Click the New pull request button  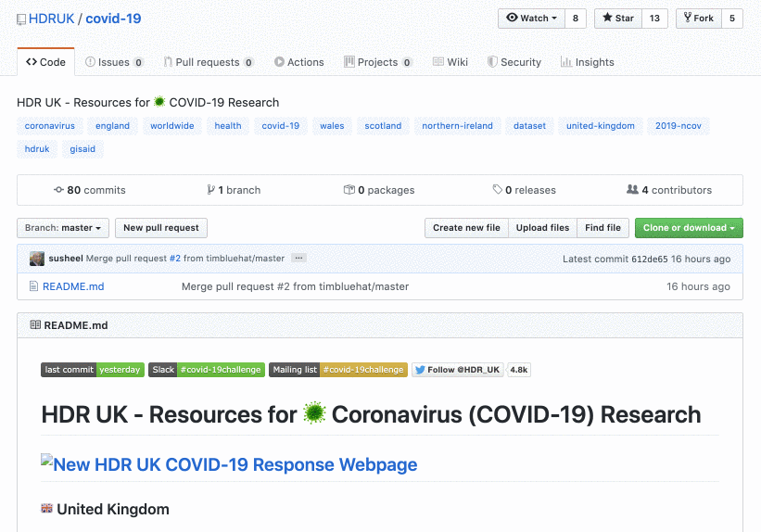(x=161, y=228)
